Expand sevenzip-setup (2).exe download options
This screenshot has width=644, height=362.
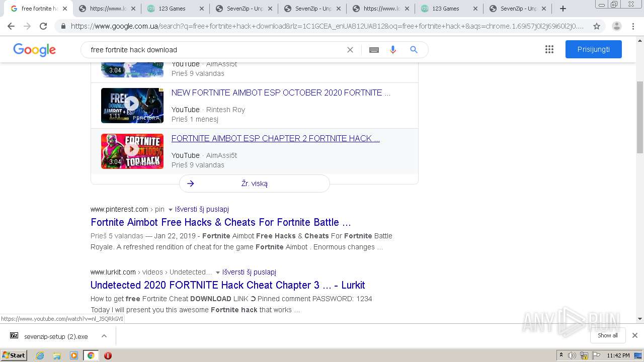click(104, 336)
